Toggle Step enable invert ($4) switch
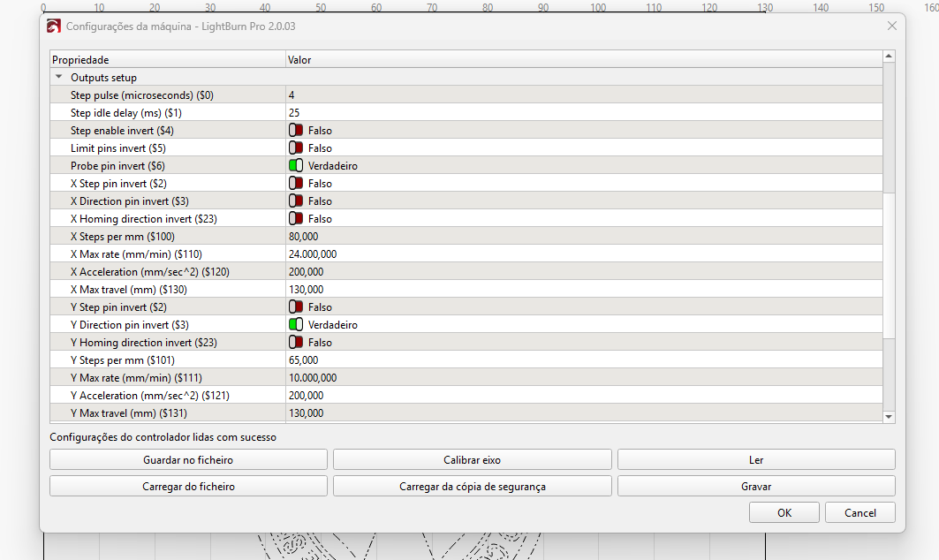939x560 pixels. (296, 130)
